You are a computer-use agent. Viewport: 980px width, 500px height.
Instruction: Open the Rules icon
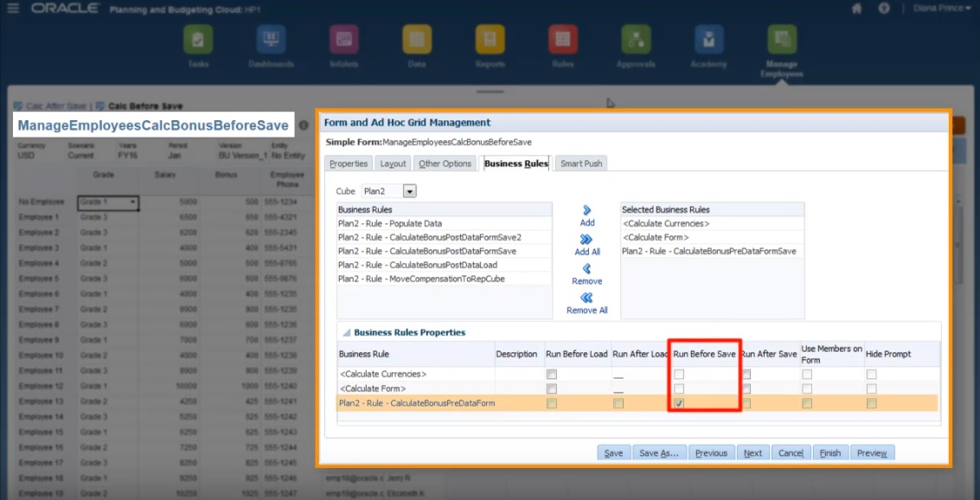[563, 40]
